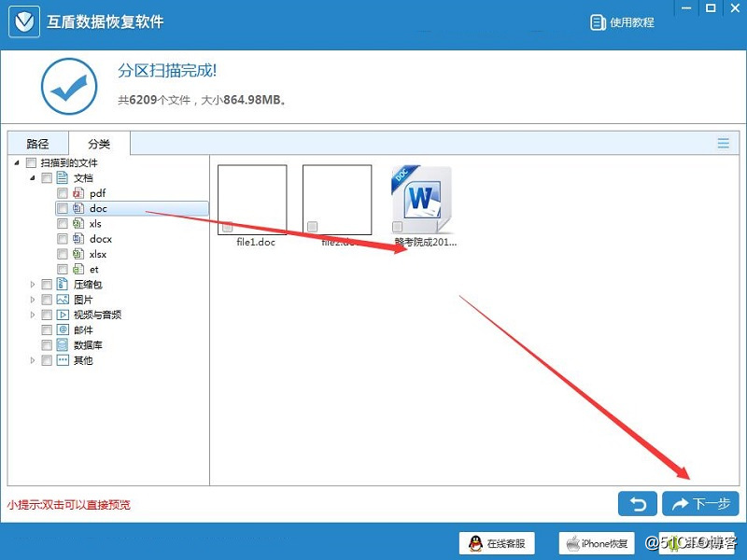The width and height of the screenshot is (747, 560).
Task: Click the 数据库 database icon
Action: coord(63,344)
